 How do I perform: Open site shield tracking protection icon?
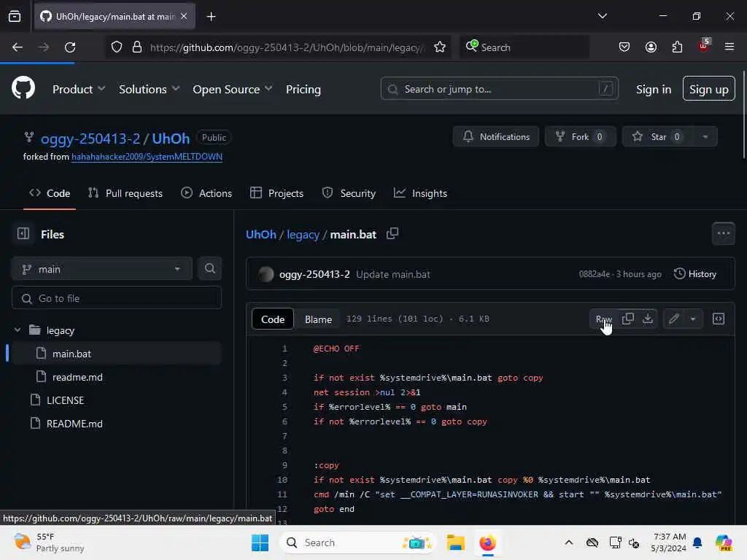[117, 47]
